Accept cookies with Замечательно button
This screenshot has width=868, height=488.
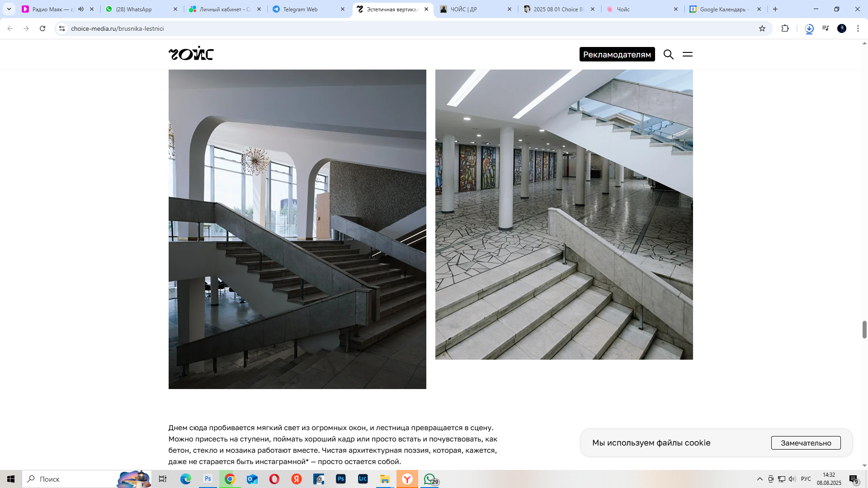point(806,443)
